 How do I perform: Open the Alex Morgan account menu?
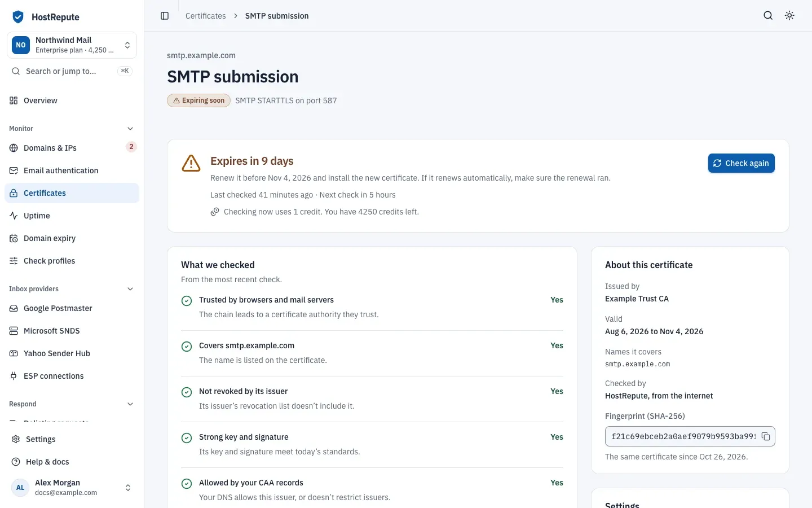[x=72, y=488]
